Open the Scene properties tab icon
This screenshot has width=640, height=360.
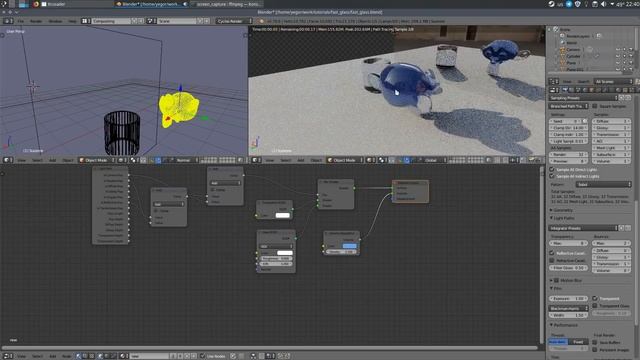578,90
